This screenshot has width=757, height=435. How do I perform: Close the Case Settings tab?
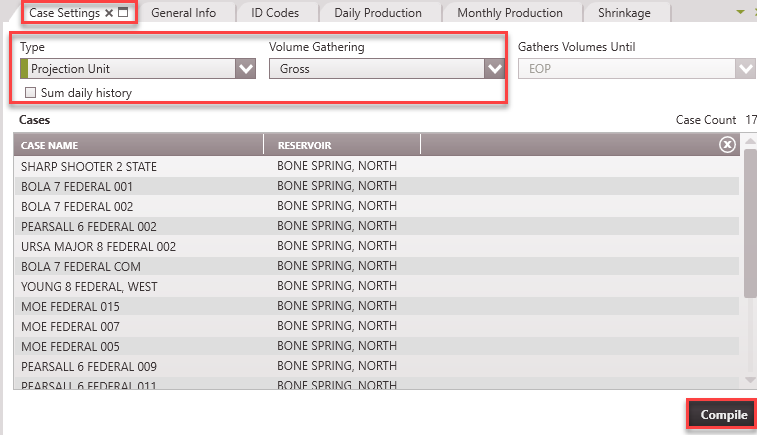coord(109,13)
